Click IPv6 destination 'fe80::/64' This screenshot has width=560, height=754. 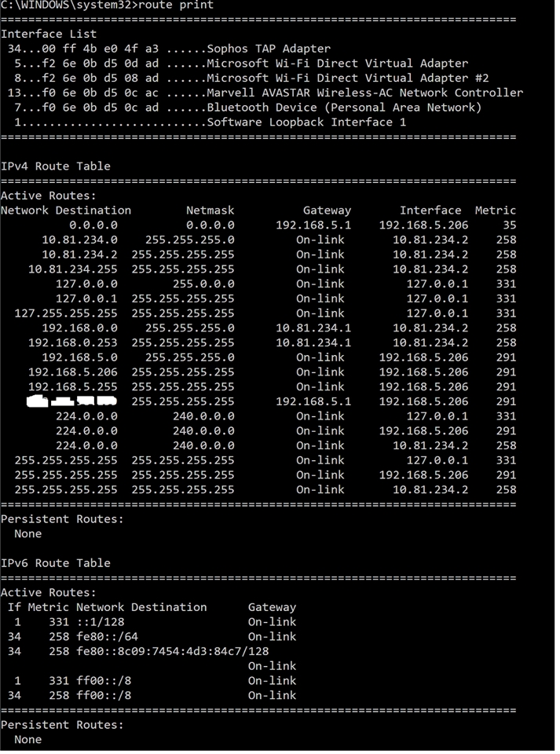[x=107, y=637]
